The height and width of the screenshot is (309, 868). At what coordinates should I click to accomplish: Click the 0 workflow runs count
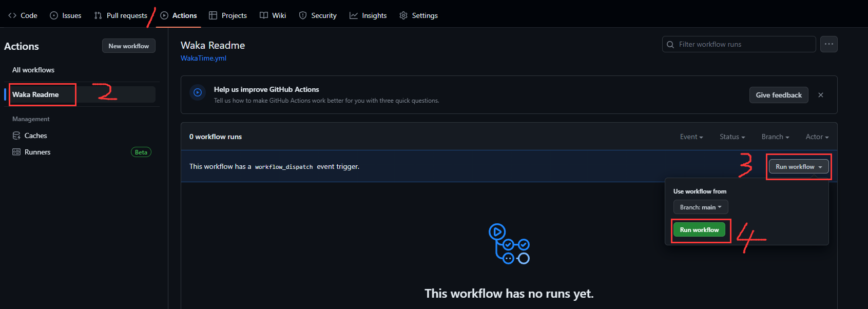[216, 137]
